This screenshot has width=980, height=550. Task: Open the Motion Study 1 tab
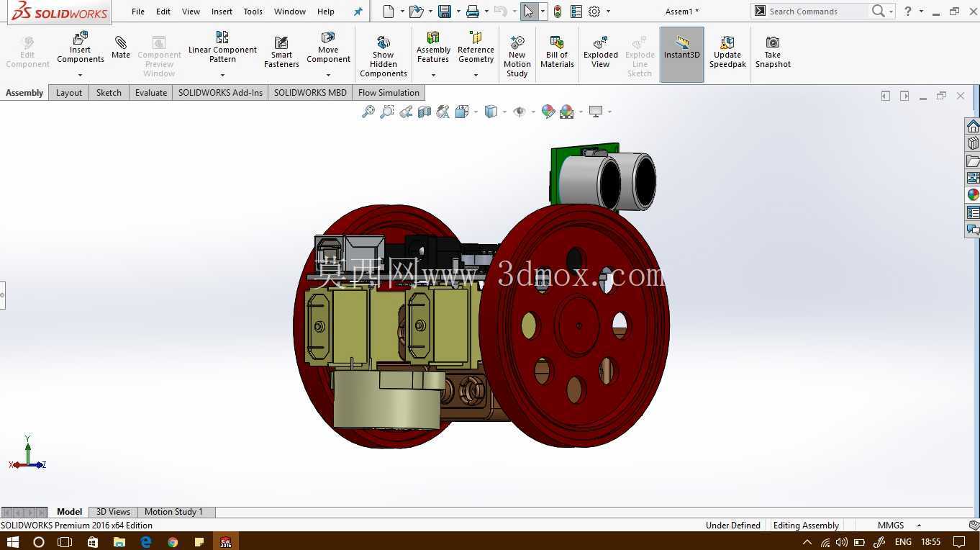173,512
